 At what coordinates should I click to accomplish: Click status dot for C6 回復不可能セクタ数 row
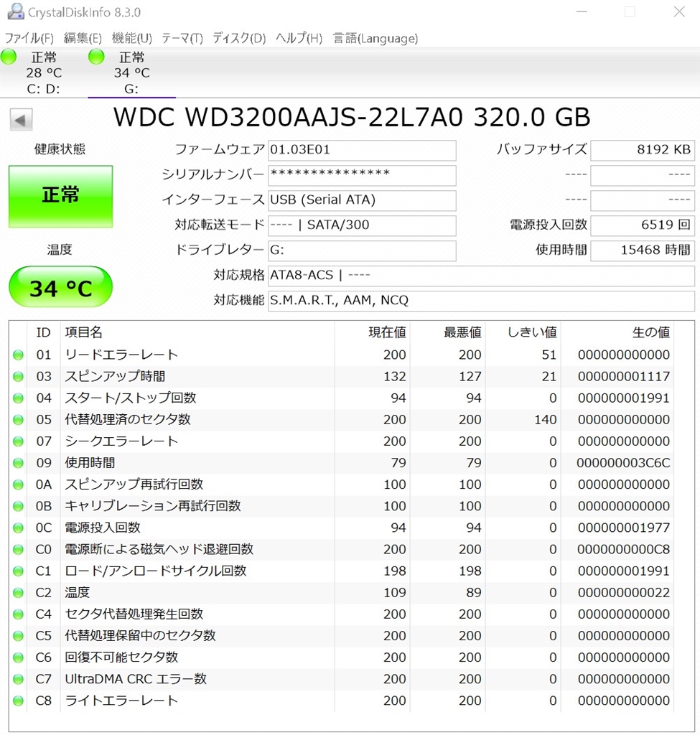click(18, 657)
